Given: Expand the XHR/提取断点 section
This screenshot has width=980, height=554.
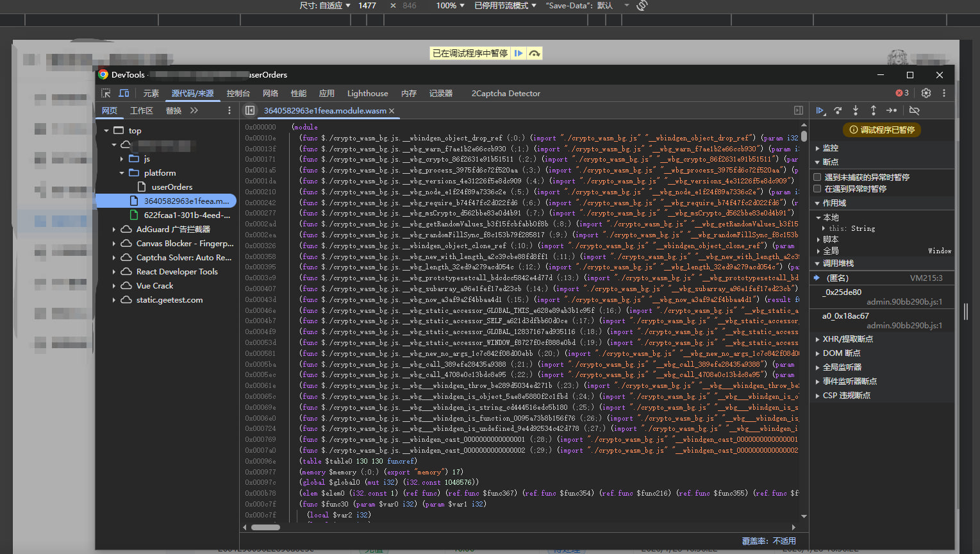Looking at the screenshot, I should [x=847, y=339].
